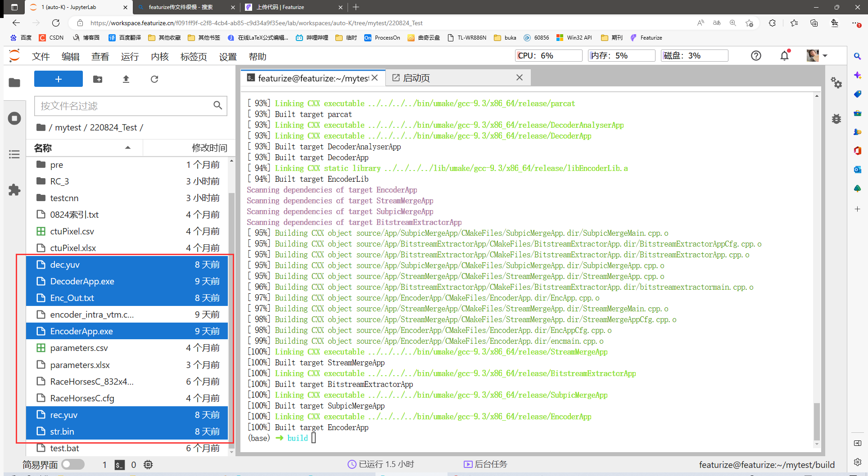Go to mytest breadcrumb folder
The width and height of the screenshot is (868, 476).
[x=68, y=127]
